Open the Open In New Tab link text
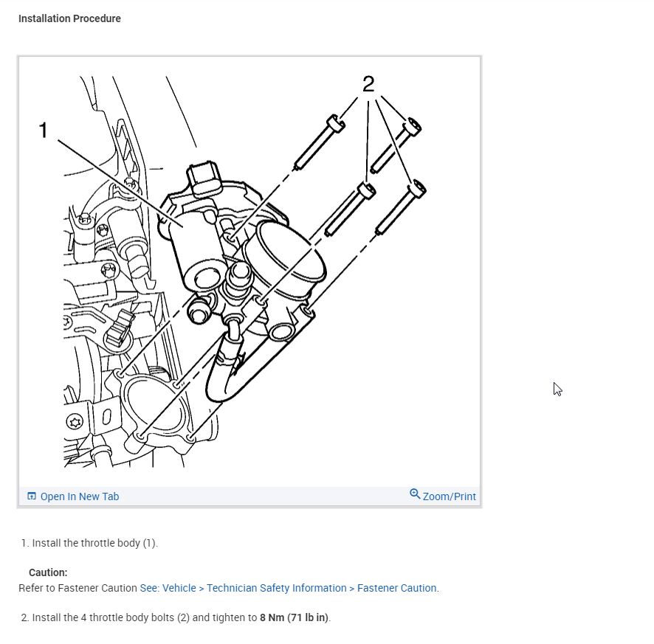654x644 pixels. pos(80,496)
